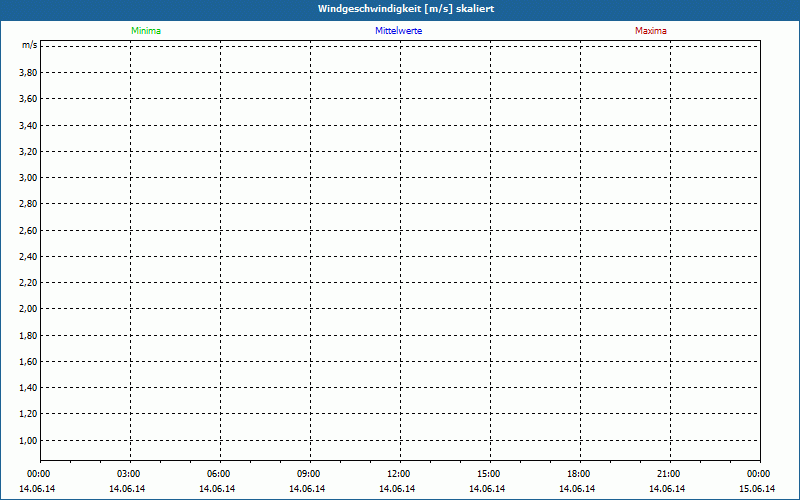Click the 15:00 time axis marker
The image size is (800, 500).
click(x=489, y=474)
